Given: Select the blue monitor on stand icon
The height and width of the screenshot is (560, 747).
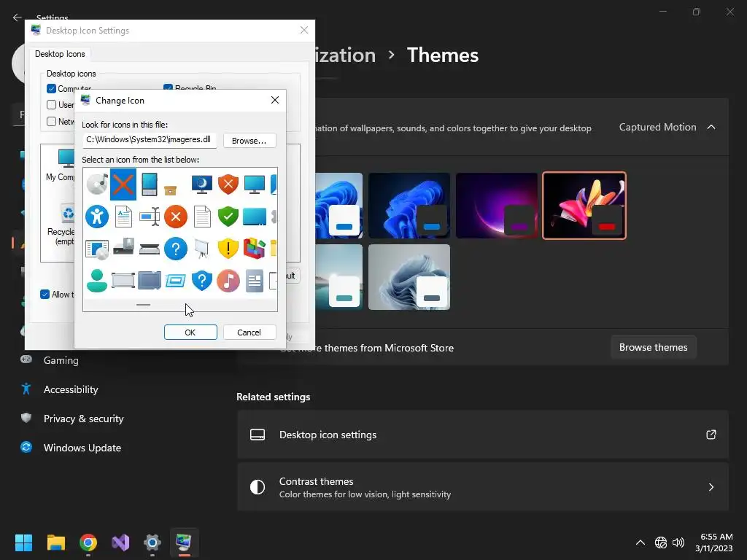Looking at the screenshot, I should 255,184.
